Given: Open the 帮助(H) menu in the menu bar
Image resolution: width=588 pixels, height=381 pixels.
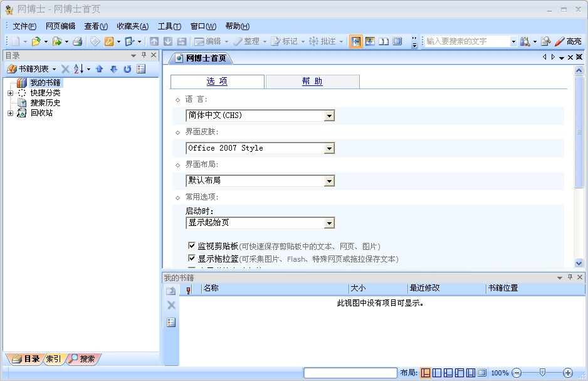Looking at the screenshot, I should click(238, 26).
